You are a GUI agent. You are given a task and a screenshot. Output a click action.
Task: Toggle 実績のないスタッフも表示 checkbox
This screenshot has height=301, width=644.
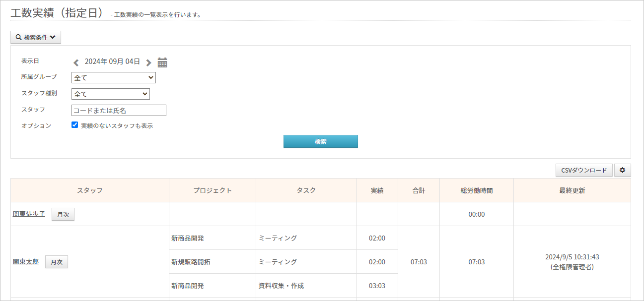75,125
